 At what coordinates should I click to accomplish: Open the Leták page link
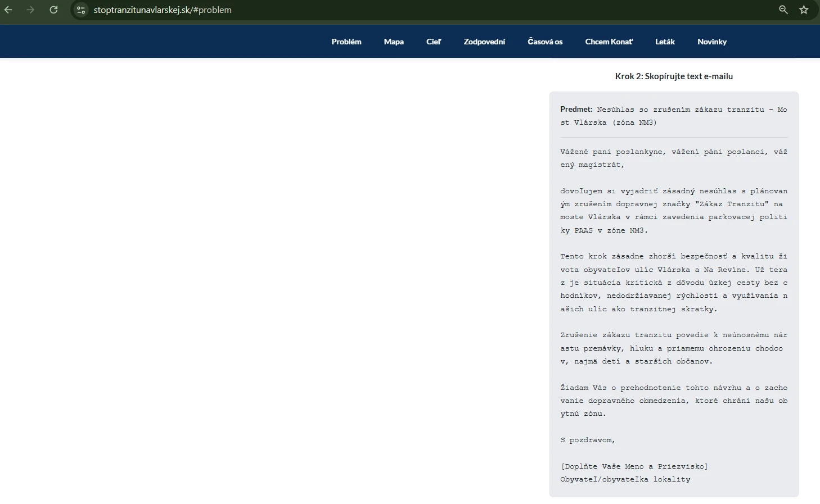pyautogui.click(x=665, y=42)
